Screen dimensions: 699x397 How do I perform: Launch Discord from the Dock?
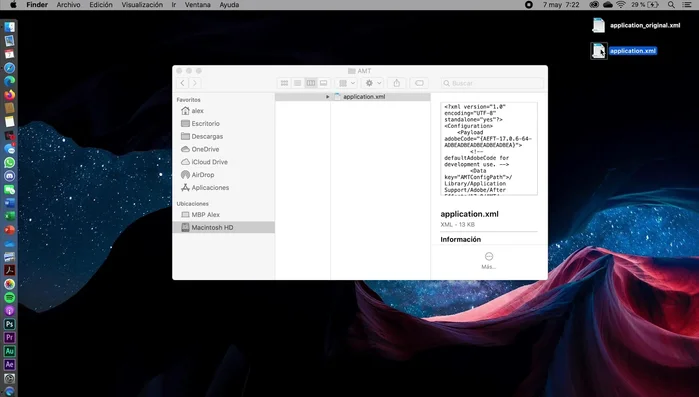pyautogui.click(x=9, y=176)
